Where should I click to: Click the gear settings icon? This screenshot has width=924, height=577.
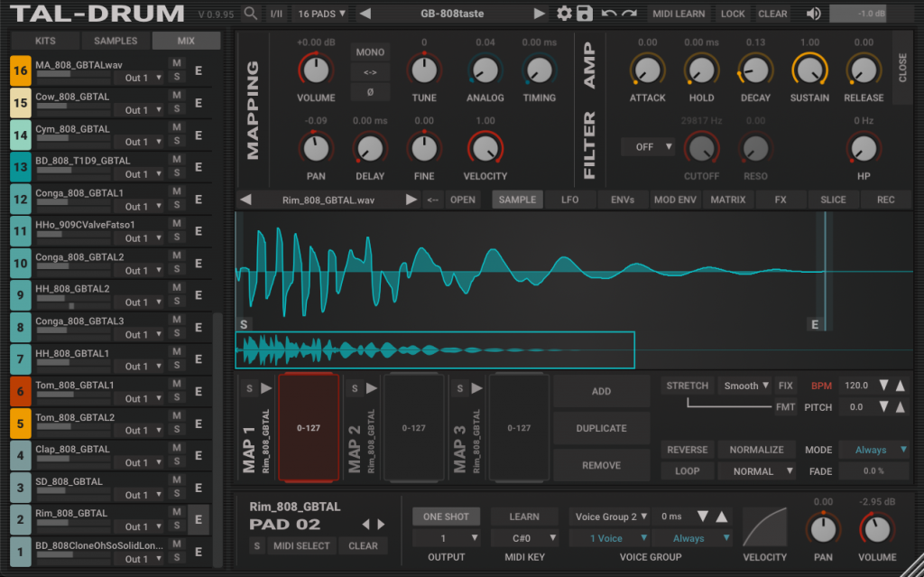(x=564, y=14)
